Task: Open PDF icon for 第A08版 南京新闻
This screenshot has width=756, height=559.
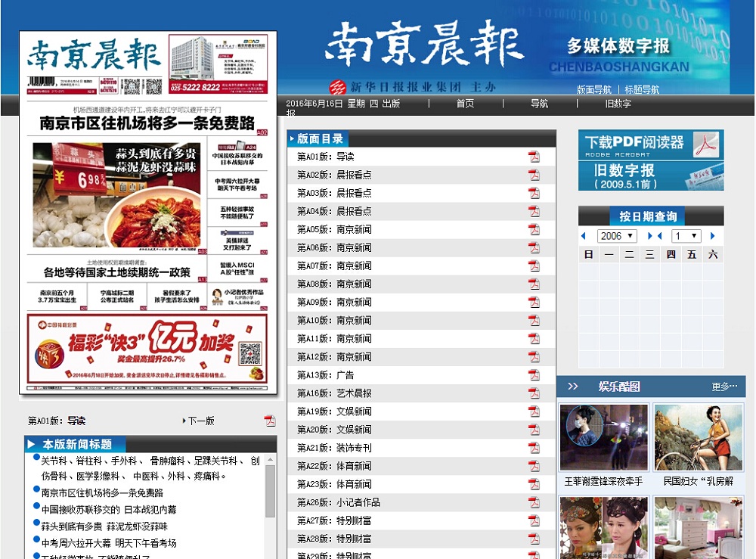Action: tap(534, 284)
